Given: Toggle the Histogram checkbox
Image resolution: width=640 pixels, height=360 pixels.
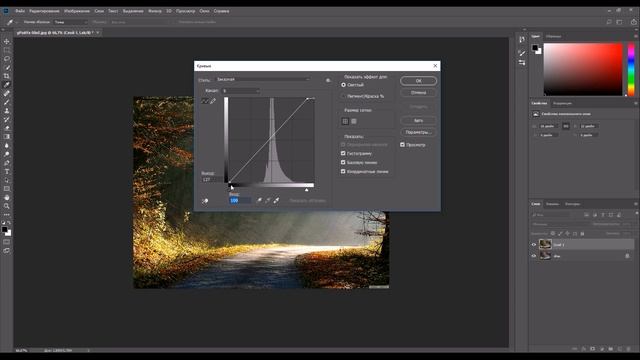Looking at the screenshot, I should 343,153.
